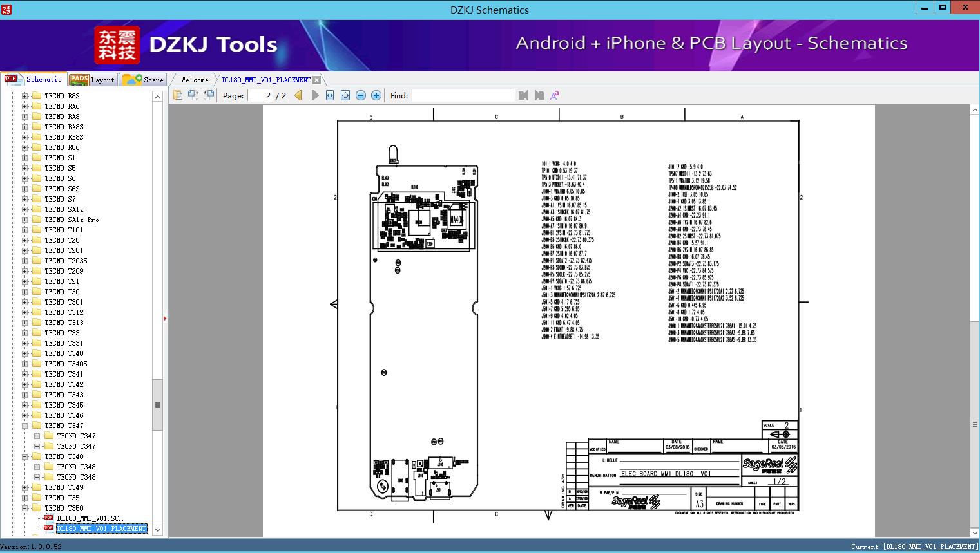Zoom in with the plus icon

376,95
